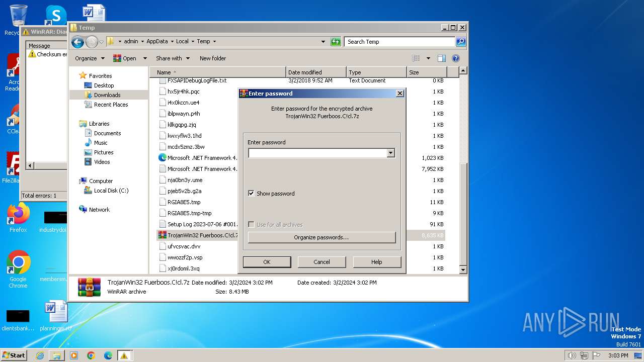The image size is (644, 362).
Task: Expand the Open button dropdown arrow
Action: click(145, 58)
